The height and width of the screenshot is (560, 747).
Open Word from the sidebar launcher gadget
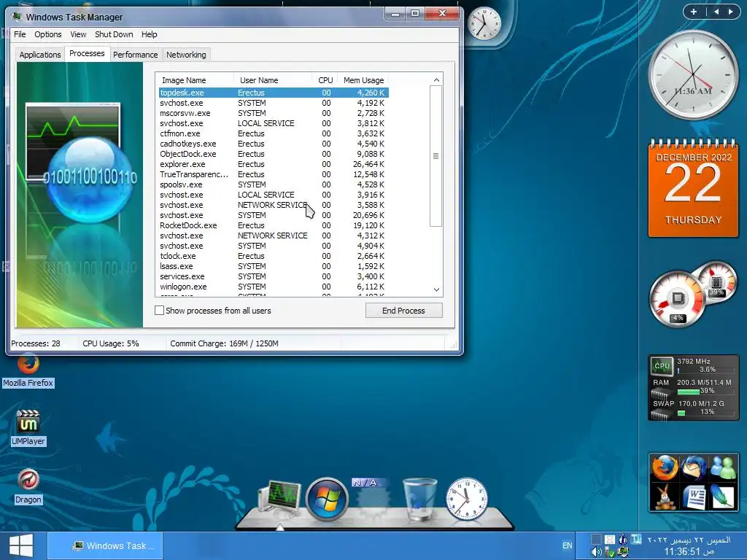694,497
